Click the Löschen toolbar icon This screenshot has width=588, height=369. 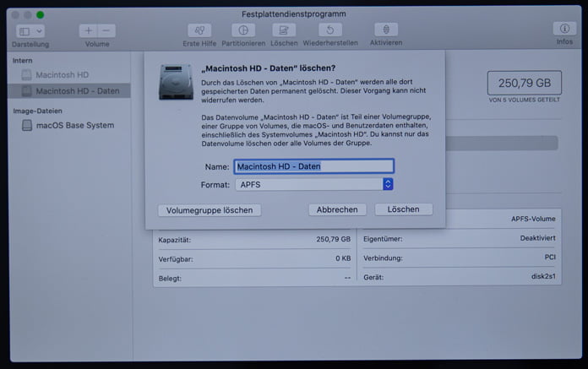point(284,30)
